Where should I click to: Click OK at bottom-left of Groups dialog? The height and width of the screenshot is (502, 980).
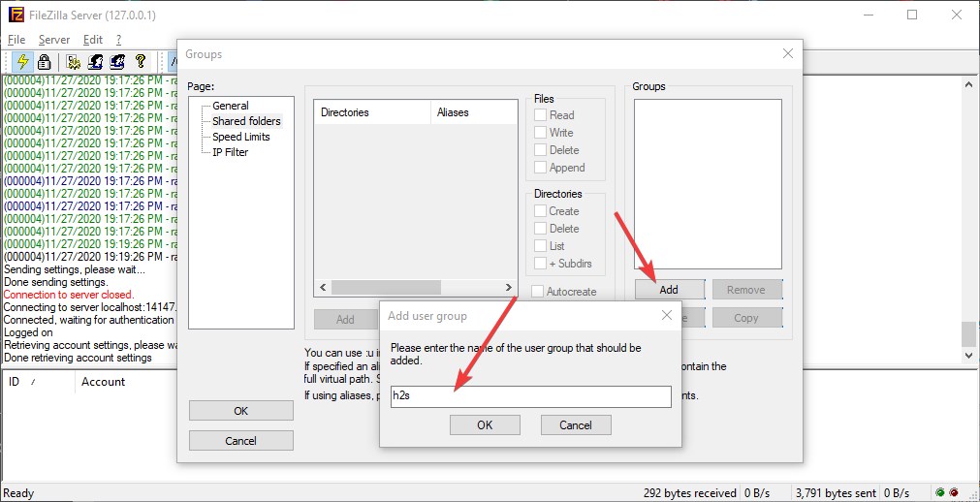pyautogui.click(x=240, y=411)
